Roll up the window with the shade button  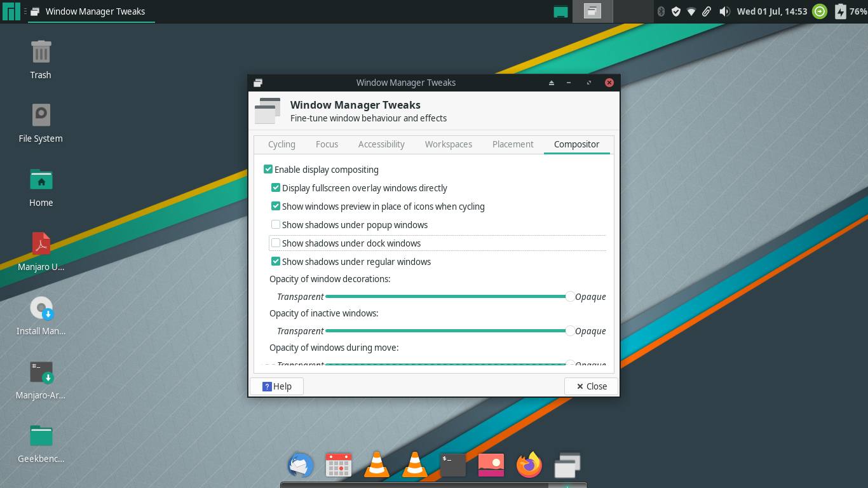tap(552, 83)
